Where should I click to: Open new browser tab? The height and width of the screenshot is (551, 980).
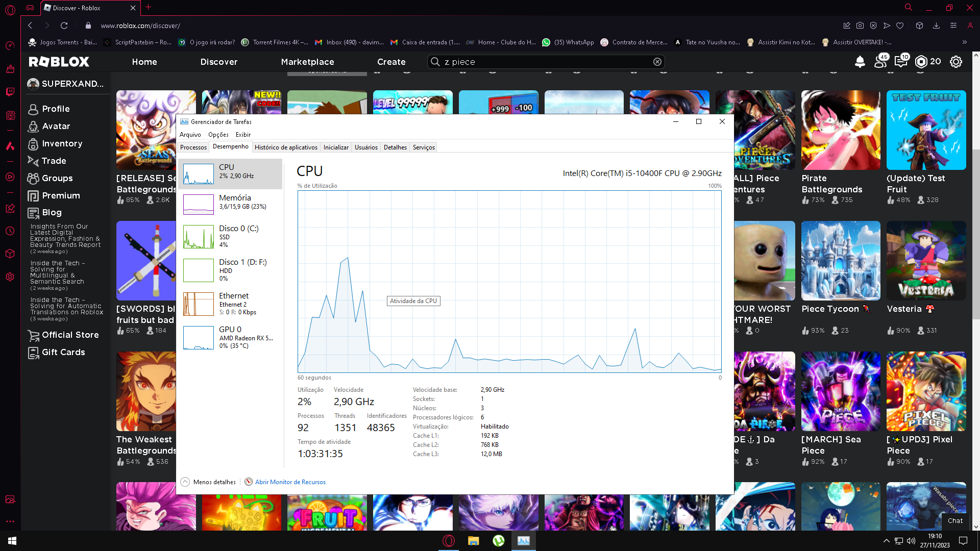point(149,7)
